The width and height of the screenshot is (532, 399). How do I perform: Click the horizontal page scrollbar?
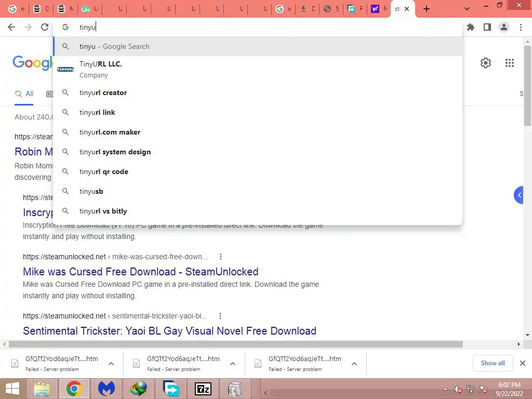236,344
